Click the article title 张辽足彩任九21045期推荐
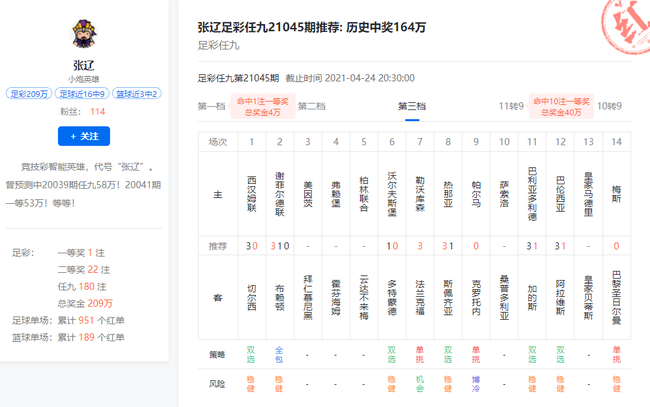The image size is (650, 407). tap(312, 27)
